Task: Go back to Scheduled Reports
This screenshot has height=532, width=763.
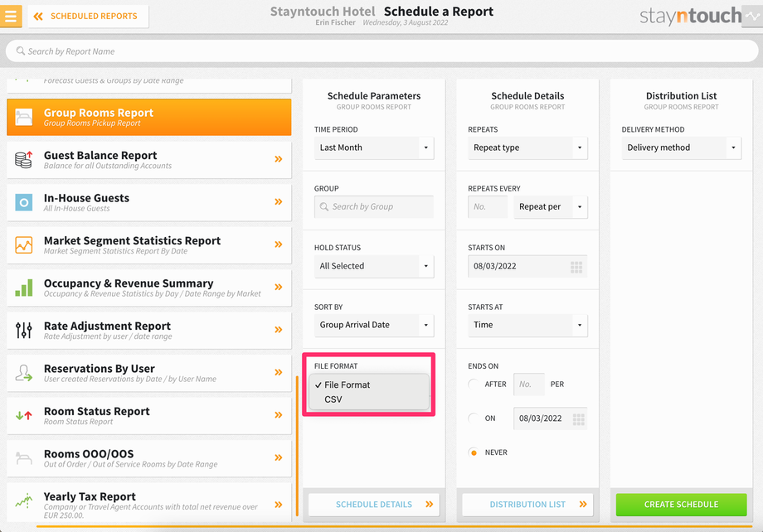Action: click(x=88, y=16)
